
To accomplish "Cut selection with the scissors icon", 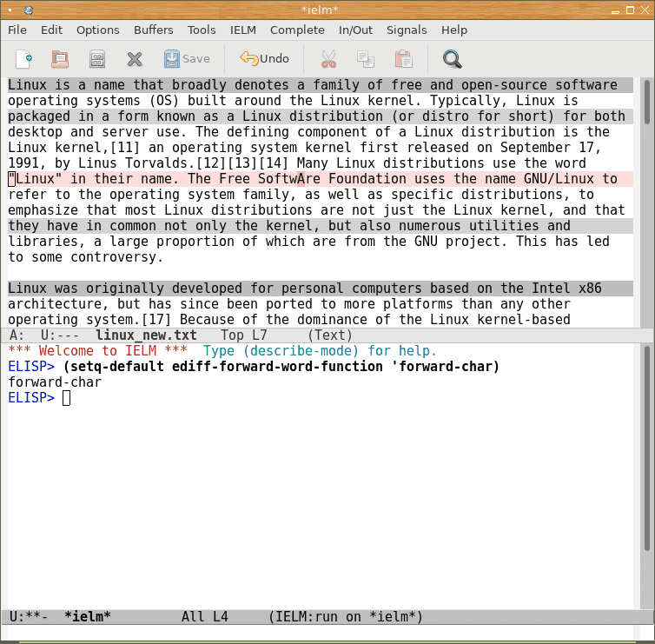I will pyautogui.click(x=328, y=59).
